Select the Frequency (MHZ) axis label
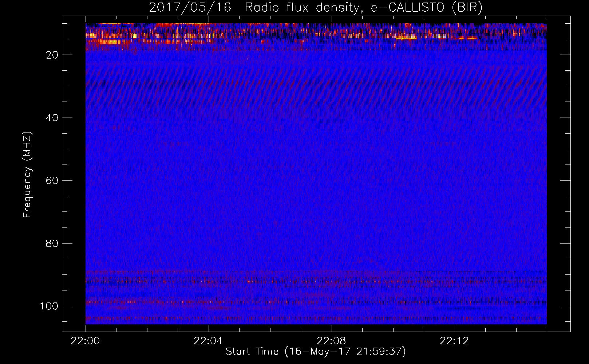 (x=27, y=174)
